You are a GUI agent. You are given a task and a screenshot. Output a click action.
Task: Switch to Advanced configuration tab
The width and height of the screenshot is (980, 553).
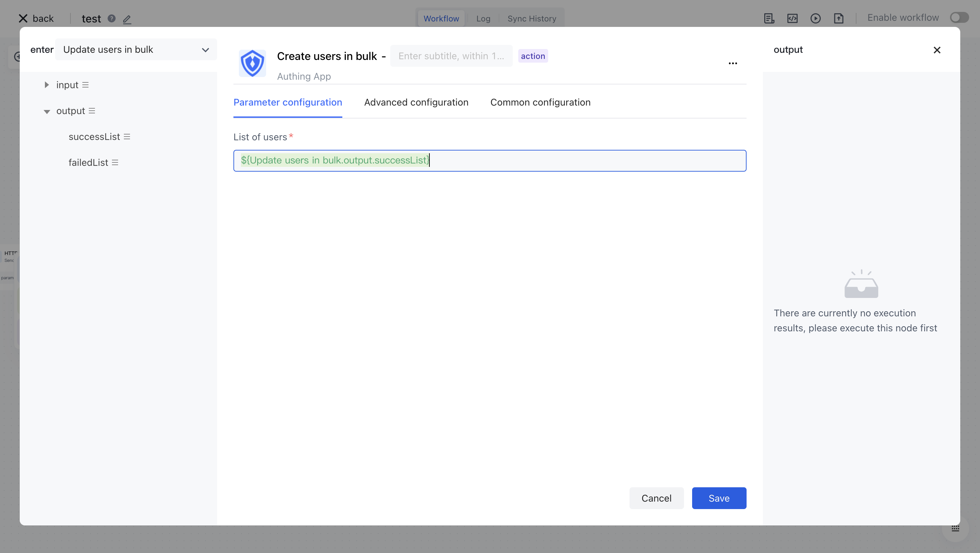pos(416,102)
